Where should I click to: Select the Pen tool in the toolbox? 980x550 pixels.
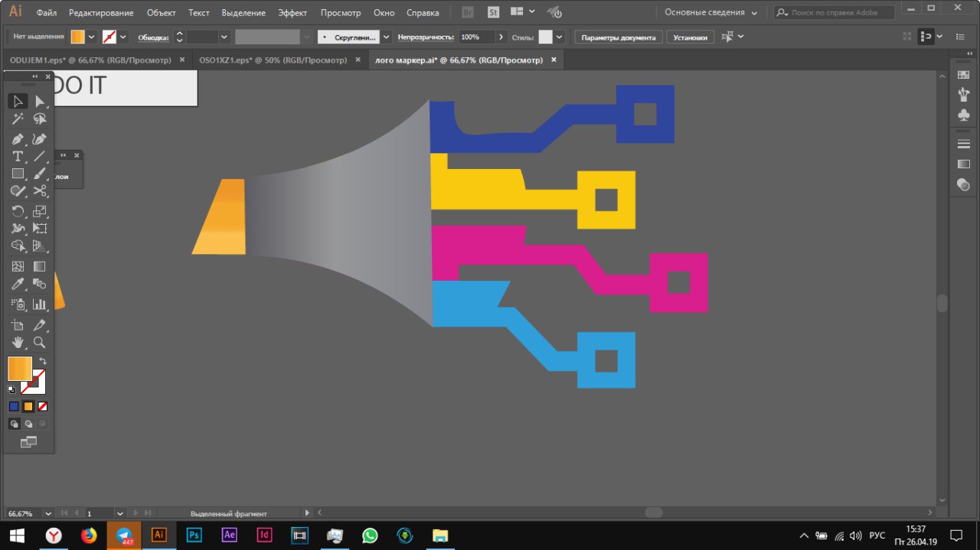click(x=18, y=139)
